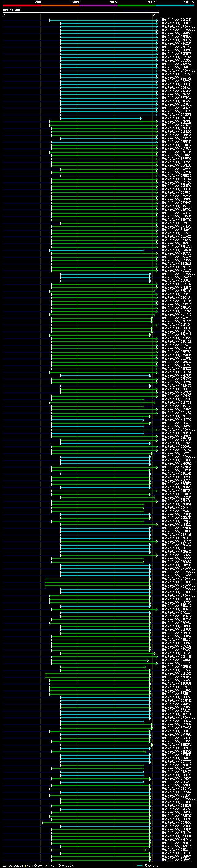Select the UniRef100_Q877T5 label

tap(177, 761)
